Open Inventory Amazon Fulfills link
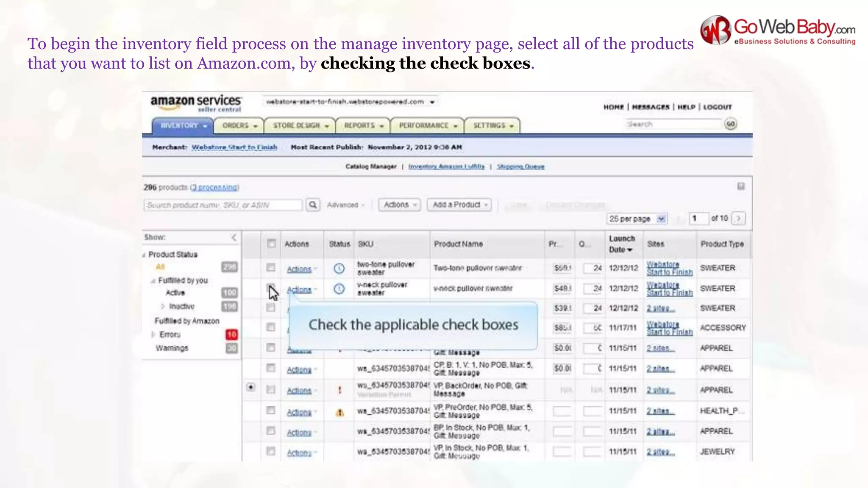Viewport: 868px width, 488px height. pos(446,166)
